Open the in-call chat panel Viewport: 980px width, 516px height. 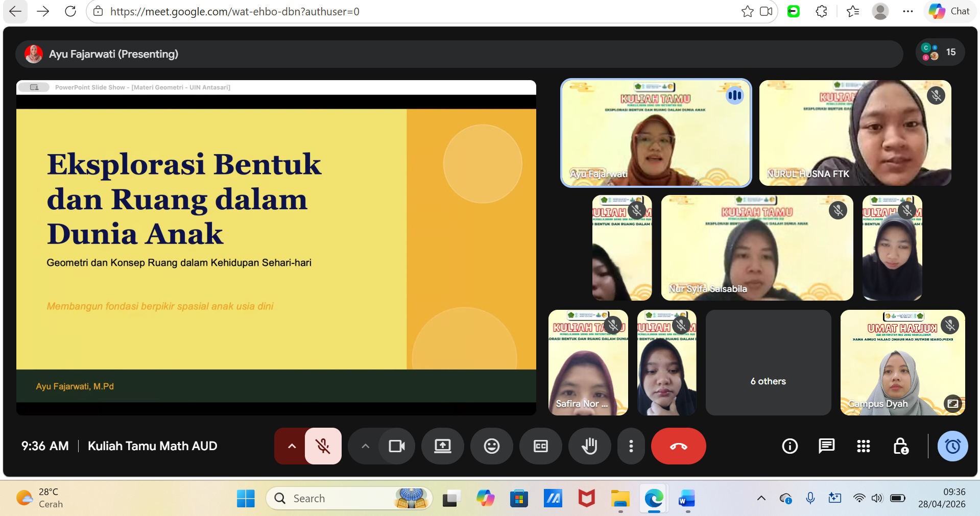pyautogui.click(x=827, y=446)
